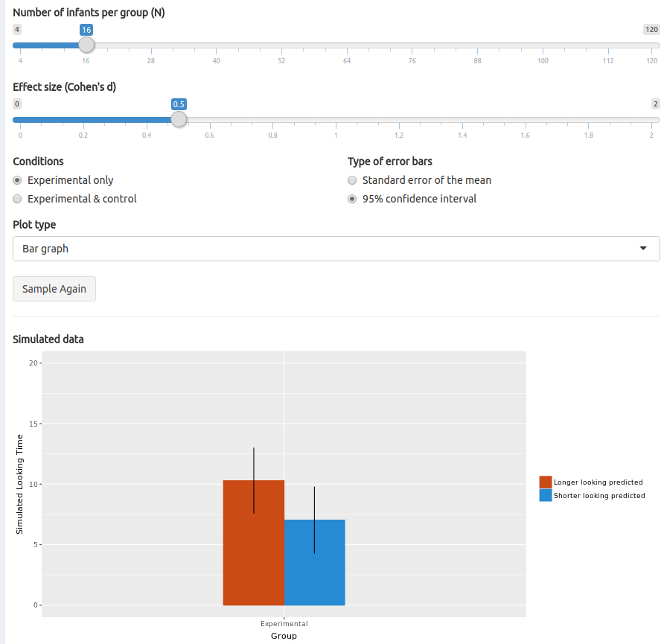Viewport: 664px width, 644px height.
Task: Open the Plot type dropdown
Action: point(336,249)
